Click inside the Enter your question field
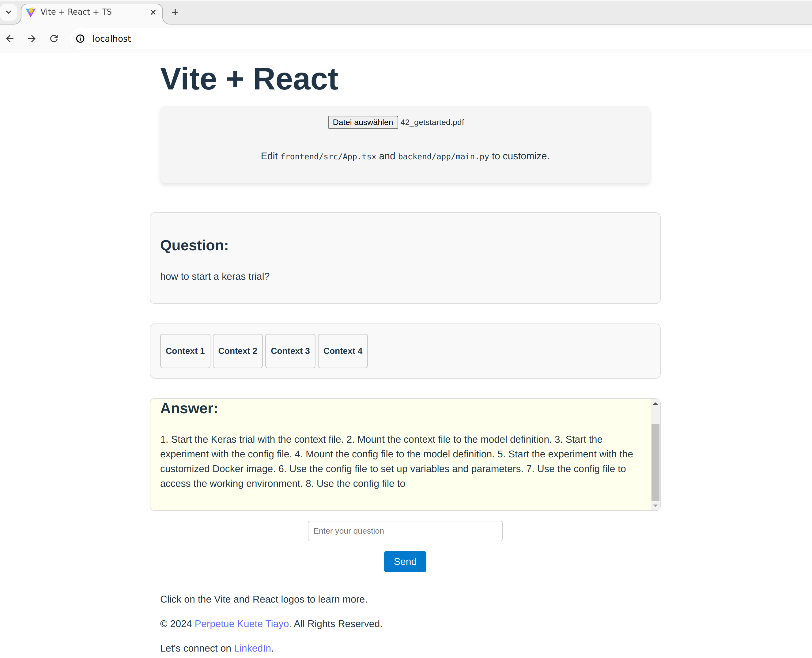Viewport: 812px width, 658px height. tap(405, 531)
